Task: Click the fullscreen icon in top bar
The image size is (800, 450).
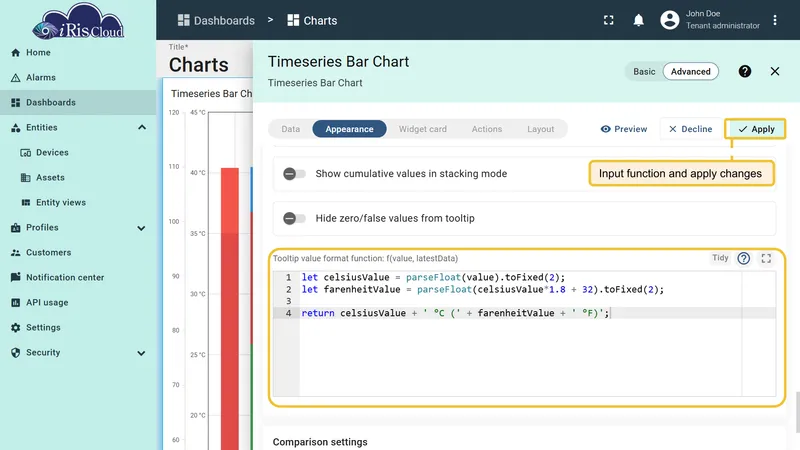Action: 608,20
